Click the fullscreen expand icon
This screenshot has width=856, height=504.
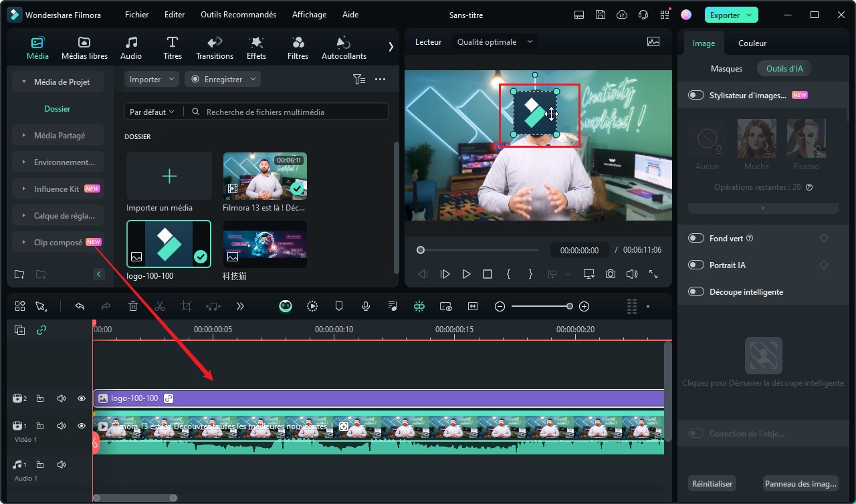pos(653,274)
